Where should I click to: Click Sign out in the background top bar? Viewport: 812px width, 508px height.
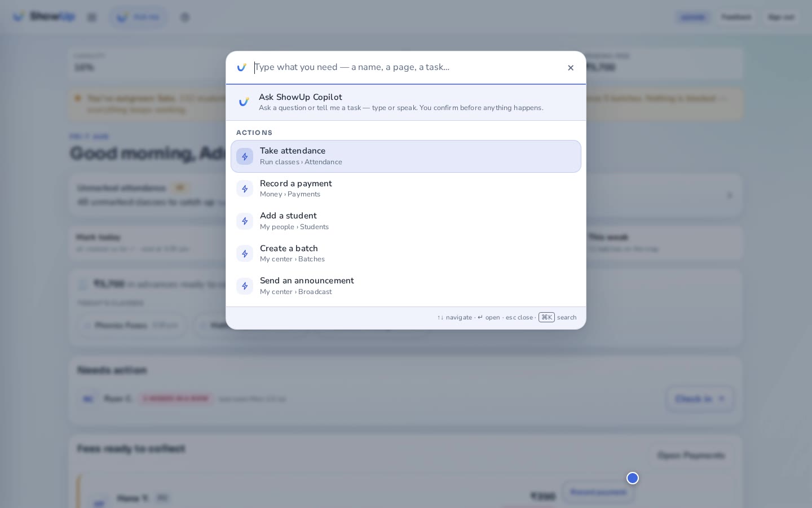781,17
